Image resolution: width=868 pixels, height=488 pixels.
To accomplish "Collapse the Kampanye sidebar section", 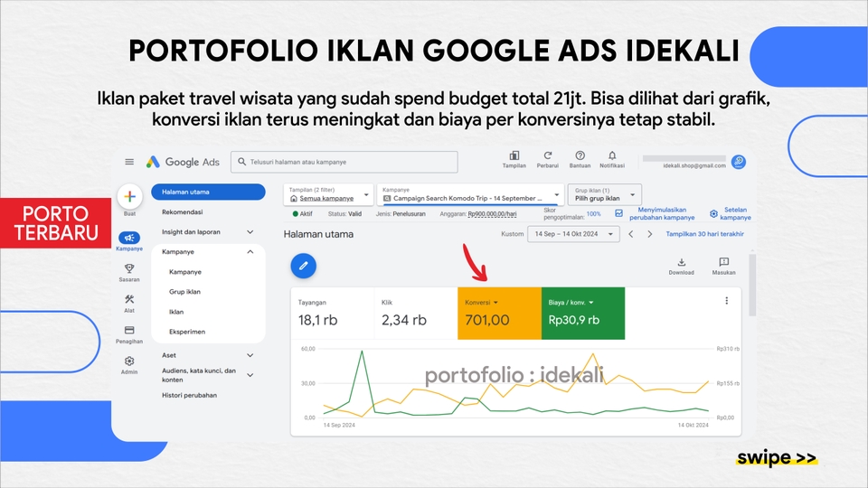I will (x=250, y=252).
